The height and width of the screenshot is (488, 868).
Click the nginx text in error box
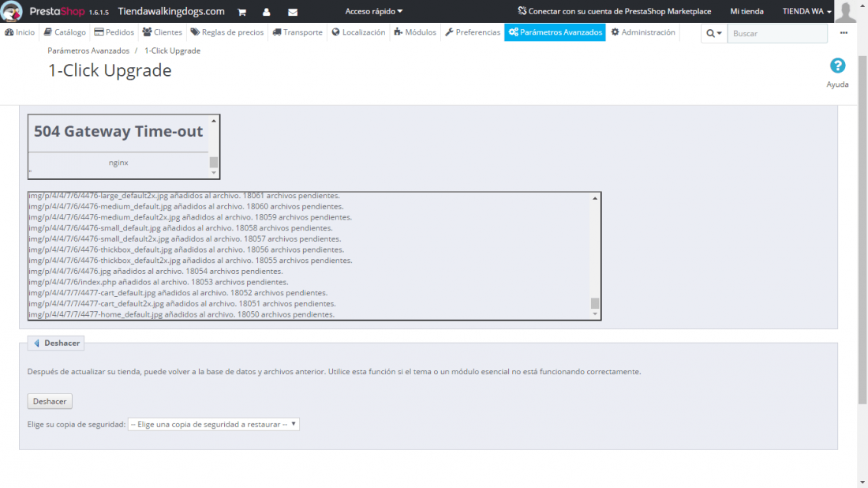[118, 163]
